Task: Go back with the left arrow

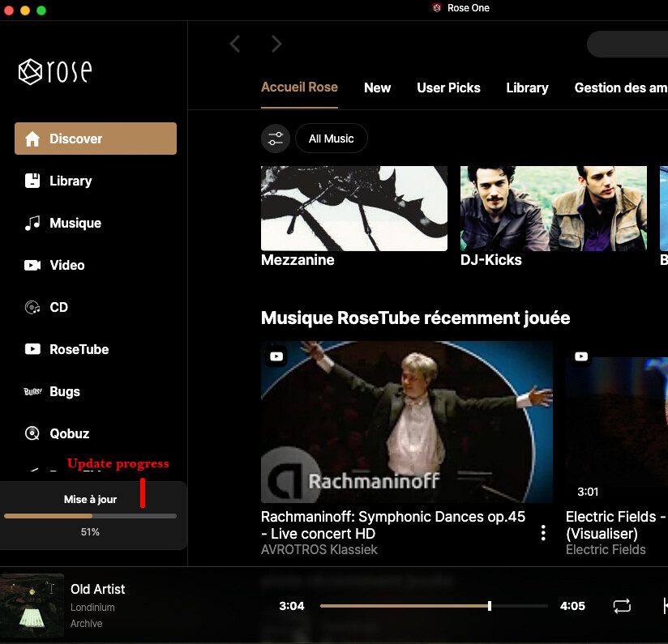Action: click(235, 44)
